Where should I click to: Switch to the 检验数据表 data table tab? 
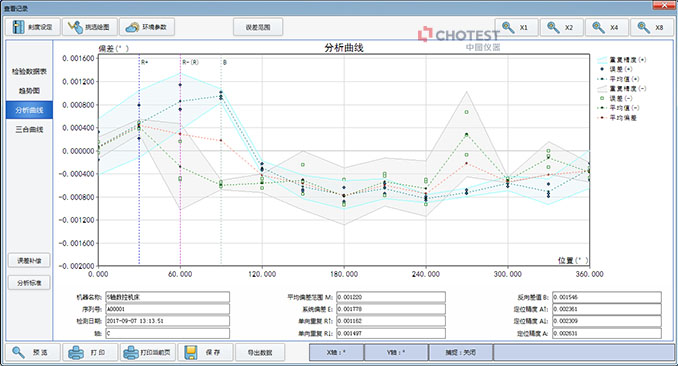tap(29, 71)
